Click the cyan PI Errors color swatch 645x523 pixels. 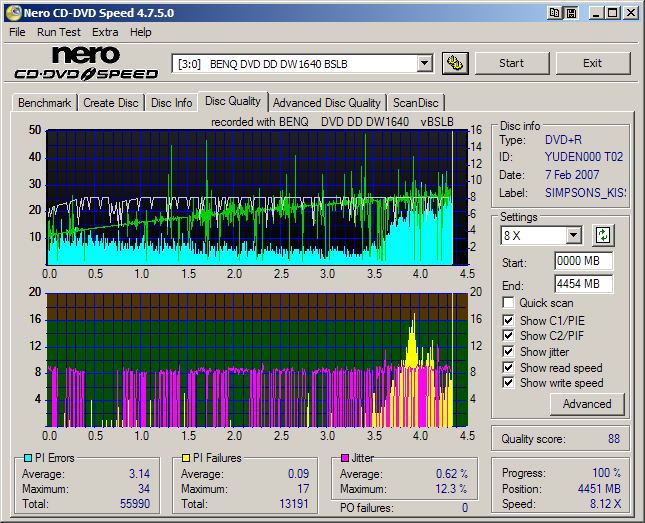tap(28, 458)
